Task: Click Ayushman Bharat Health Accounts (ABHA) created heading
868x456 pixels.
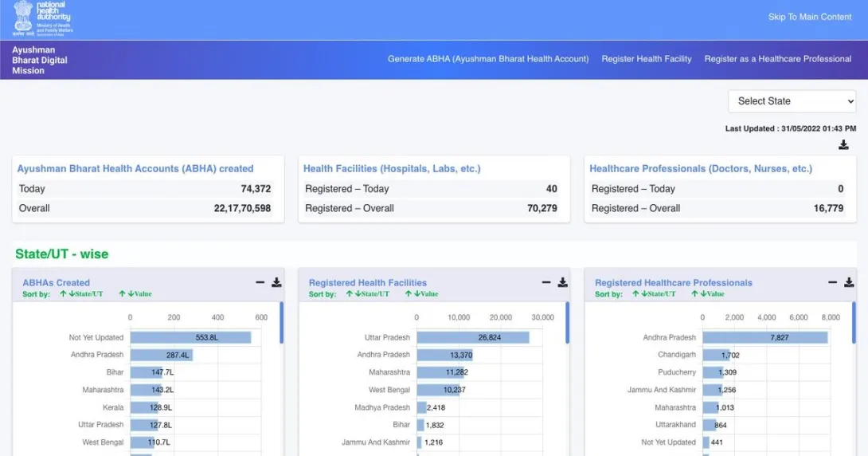Action: [x=135, y=168]
